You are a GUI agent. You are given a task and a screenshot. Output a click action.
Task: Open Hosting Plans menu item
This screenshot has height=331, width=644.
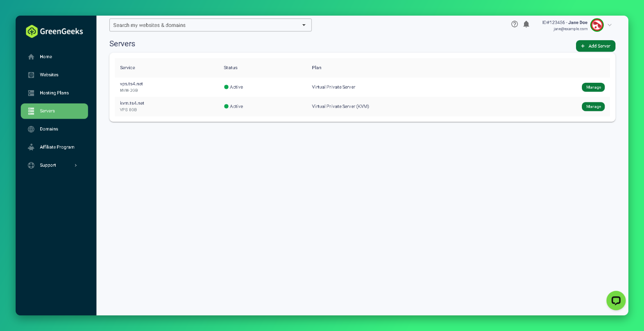coord(54,93)
